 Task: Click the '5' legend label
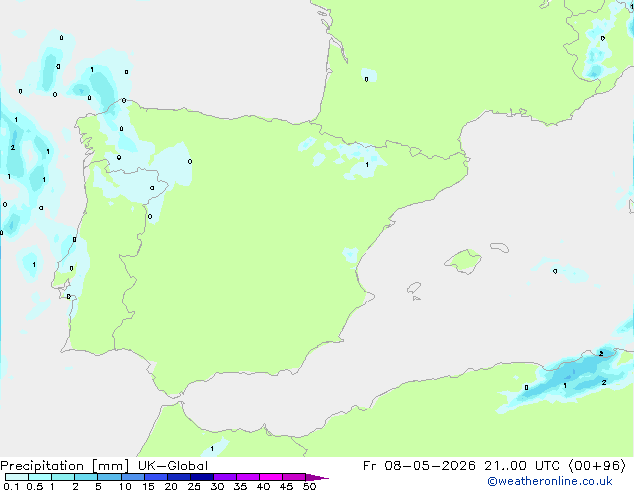pos(98,486)
